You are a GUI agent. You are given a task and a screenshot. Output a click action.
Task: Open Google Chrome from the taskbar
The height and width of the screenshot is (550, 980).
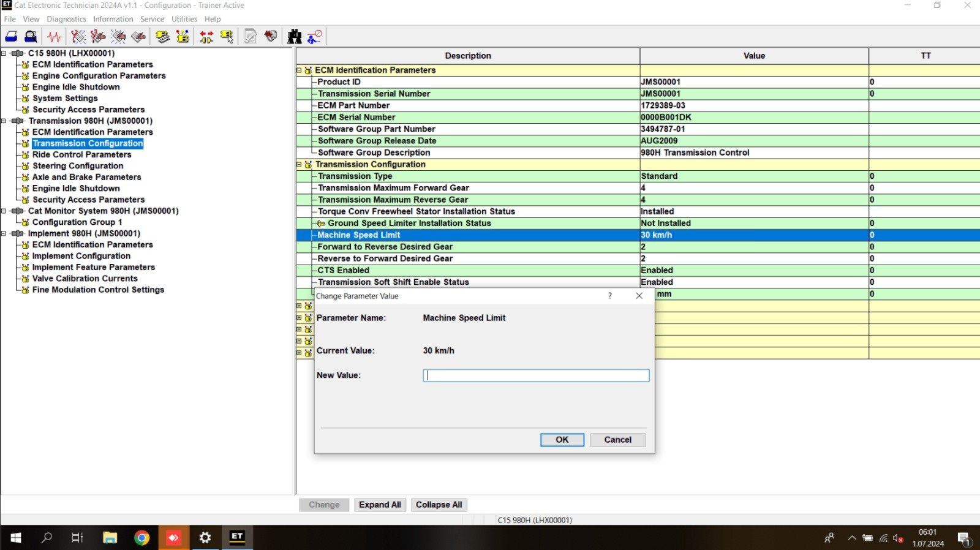tap(141, 538)
